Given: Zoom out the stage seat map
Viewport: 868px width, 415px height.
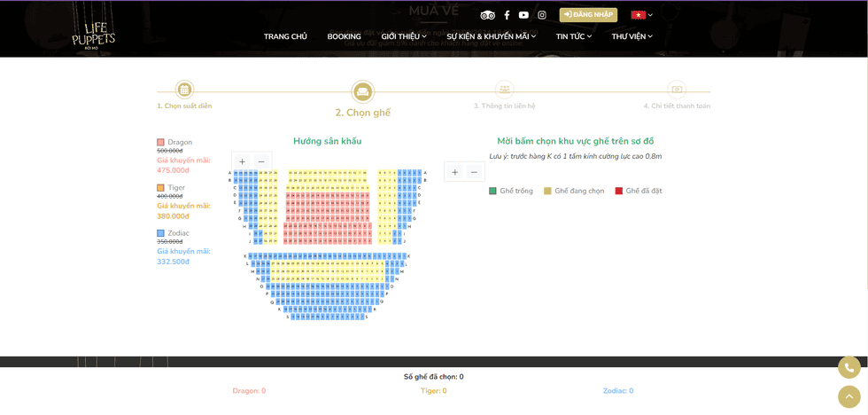Looking at the screenshot, I should point(261,161).
